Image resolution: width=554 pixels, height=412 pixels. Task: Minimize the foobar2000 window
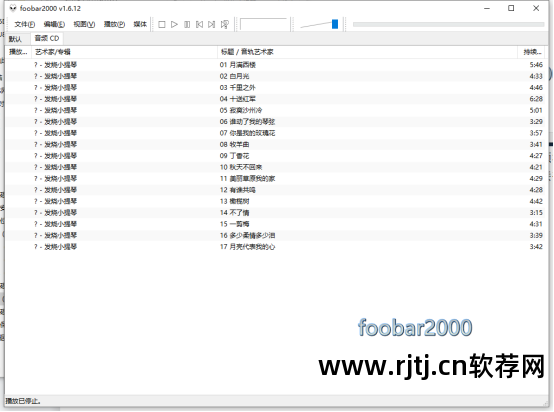tap(487, 8)
